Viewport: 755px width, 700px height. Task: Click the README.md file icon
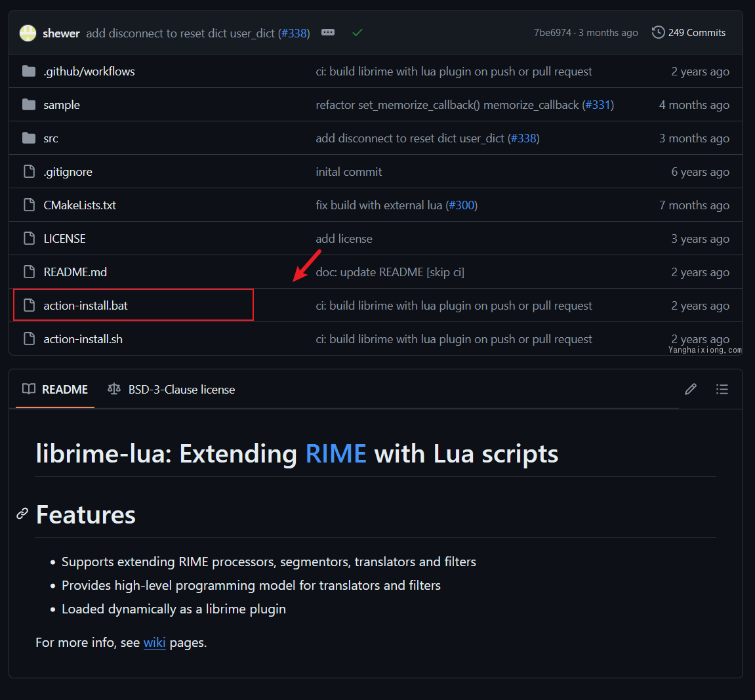[30, 272]
